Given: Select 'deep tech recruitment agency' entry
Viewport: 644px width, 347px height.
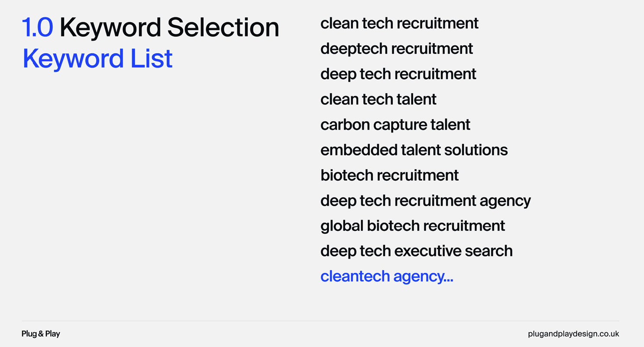Looking at the screenshot, I should [x=425, y=201].
